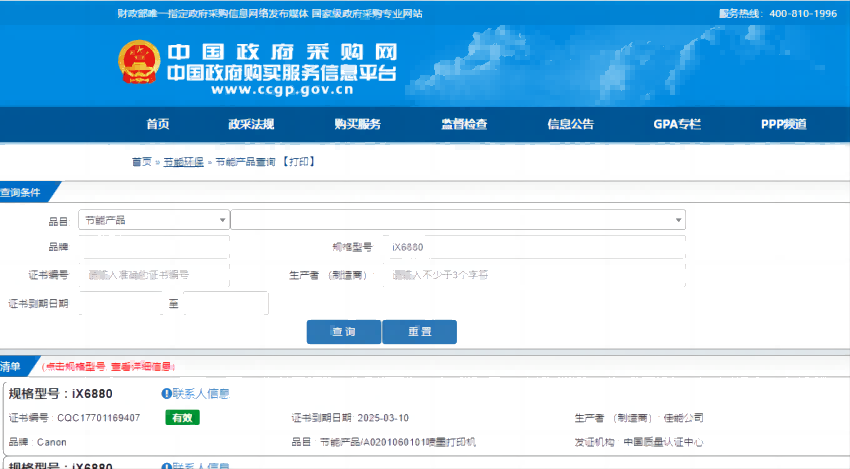Screen dimensions: 850x469
Task: Click the 清单 section header
Action: click(x=10, y=367)
